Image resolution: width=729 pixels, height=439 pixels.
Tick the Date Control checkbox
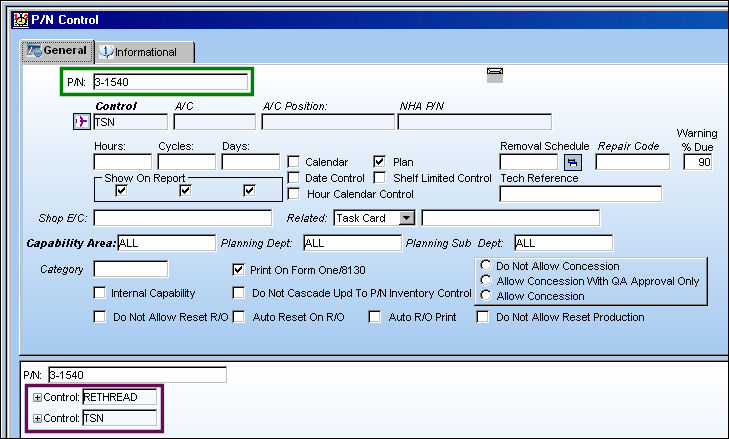(293, 178)
